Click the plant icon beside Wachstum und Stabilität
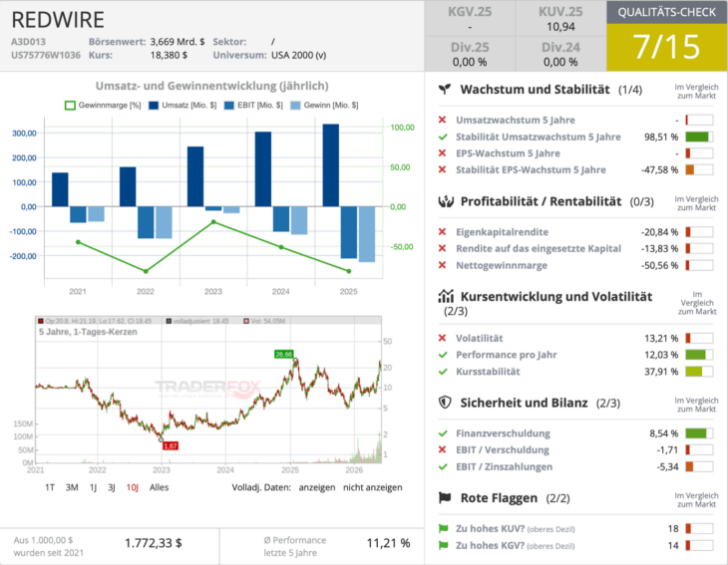 point(445,89)
